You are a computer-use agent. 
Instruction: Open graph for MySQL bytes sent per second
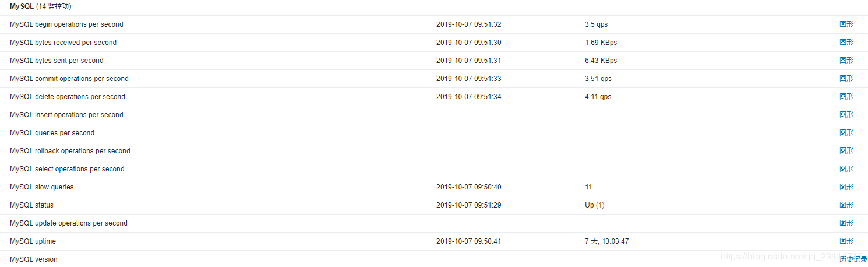click(x=846, y=61)
